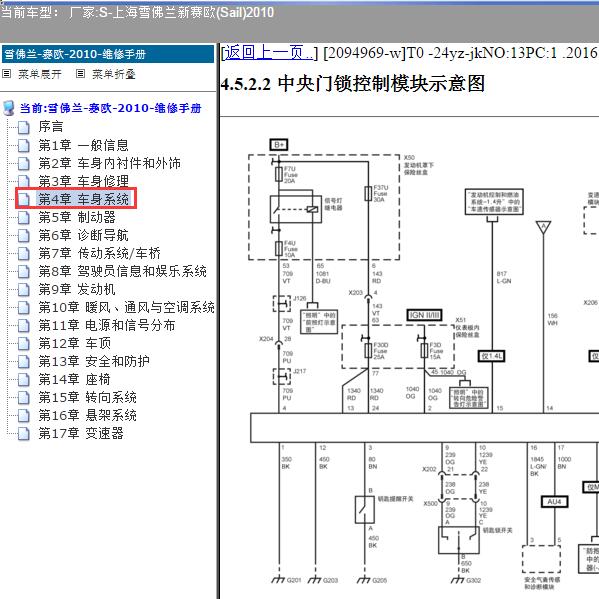Click the page icon next to 第17章
599x599 pixels.
[x=24, y=434]
